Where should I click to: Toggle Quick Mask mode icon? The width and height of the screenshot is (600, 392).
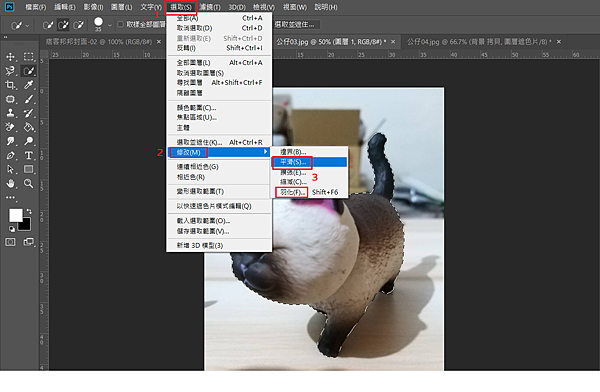10,242
